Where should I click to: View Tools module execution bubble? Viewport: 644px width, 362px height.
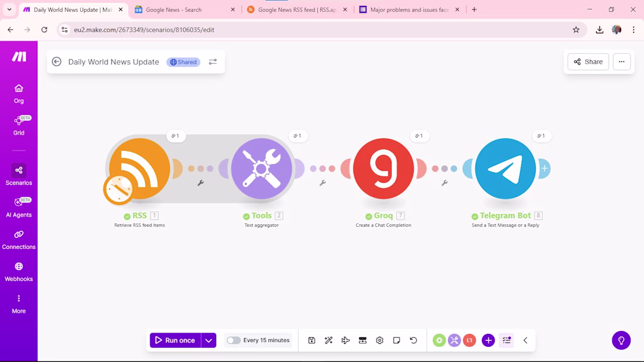point(297,135)
